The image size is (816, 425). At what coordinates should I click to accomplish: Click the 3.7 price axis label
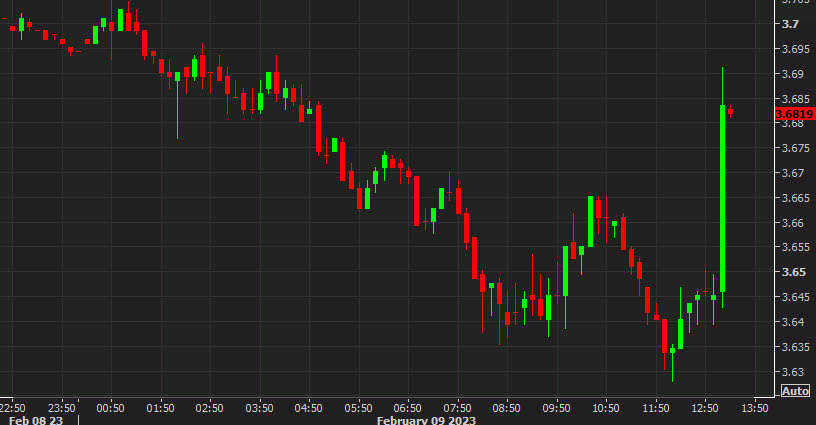point(789,24)
